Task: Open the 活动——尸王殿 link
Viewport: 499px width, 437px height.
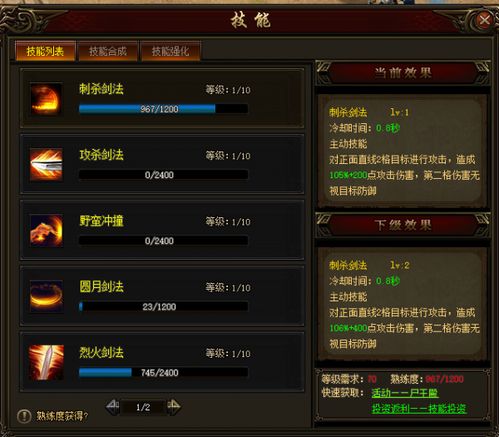Action: [x=405, y=393]
